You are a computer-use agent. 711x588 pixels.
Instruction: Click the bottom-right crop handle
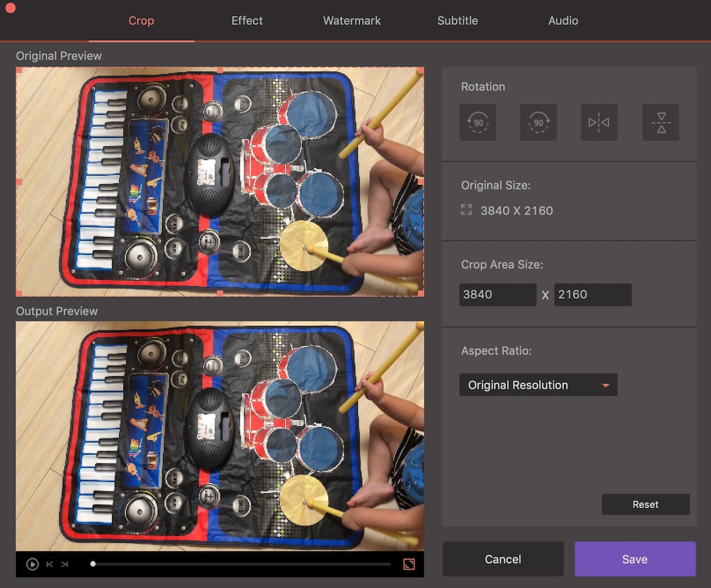[421, 293]
